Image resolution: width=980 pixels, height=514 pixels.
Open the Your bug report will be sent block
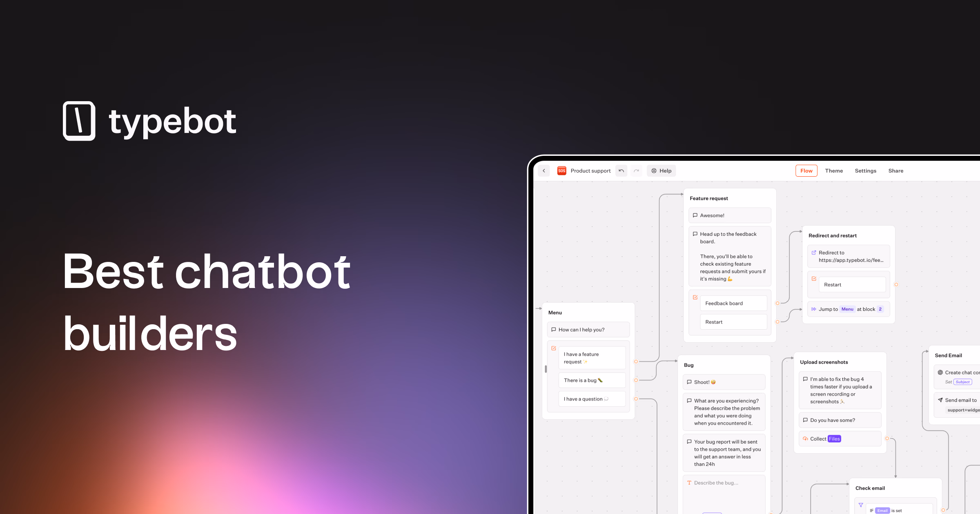(x=724, y=453)
